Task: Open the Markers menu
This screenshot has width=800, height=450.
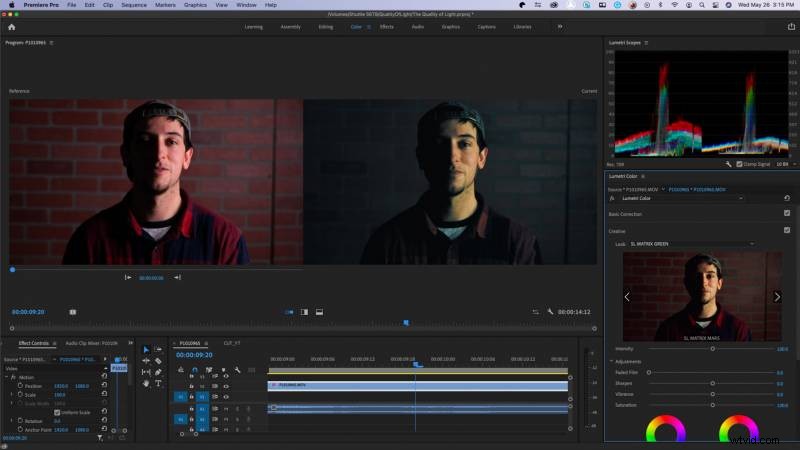Action: (x=165, y=5)
